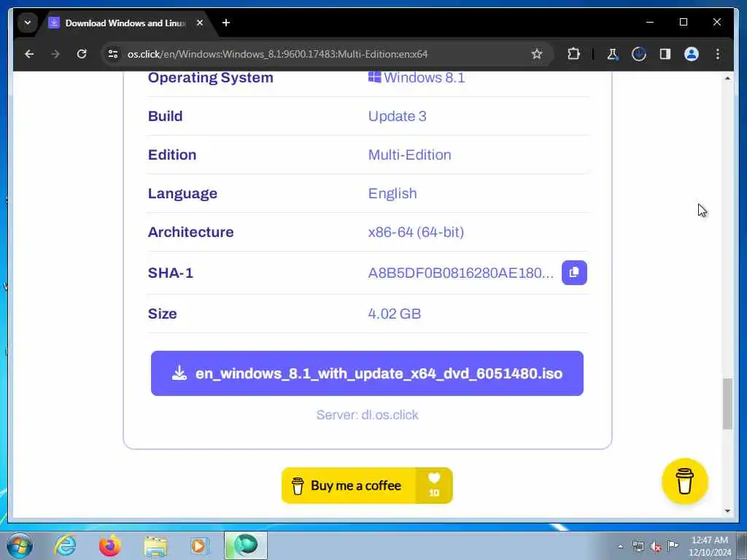Click the 4.02 GB size value
Screen dimensions: 747x560
(395, 314)
